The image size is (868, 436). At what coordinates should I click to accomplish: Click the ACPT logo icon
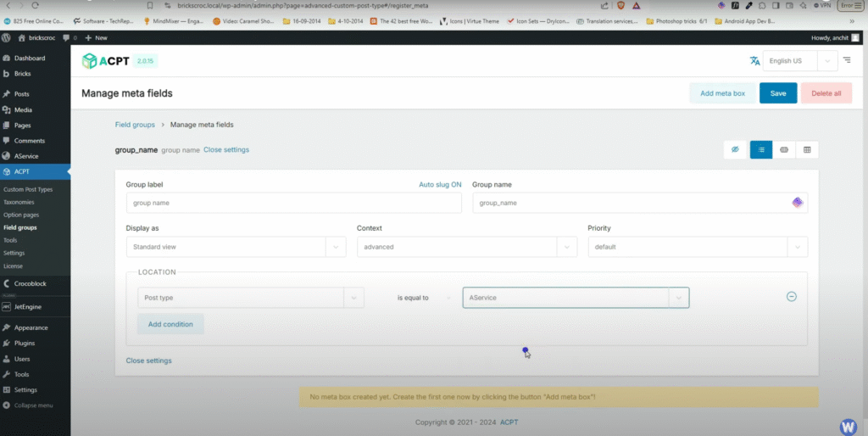pos(89,61)
